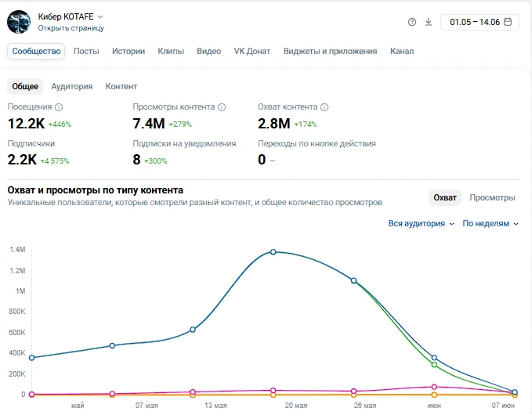Open the VK Донат tab

click(x=252, y=51)
